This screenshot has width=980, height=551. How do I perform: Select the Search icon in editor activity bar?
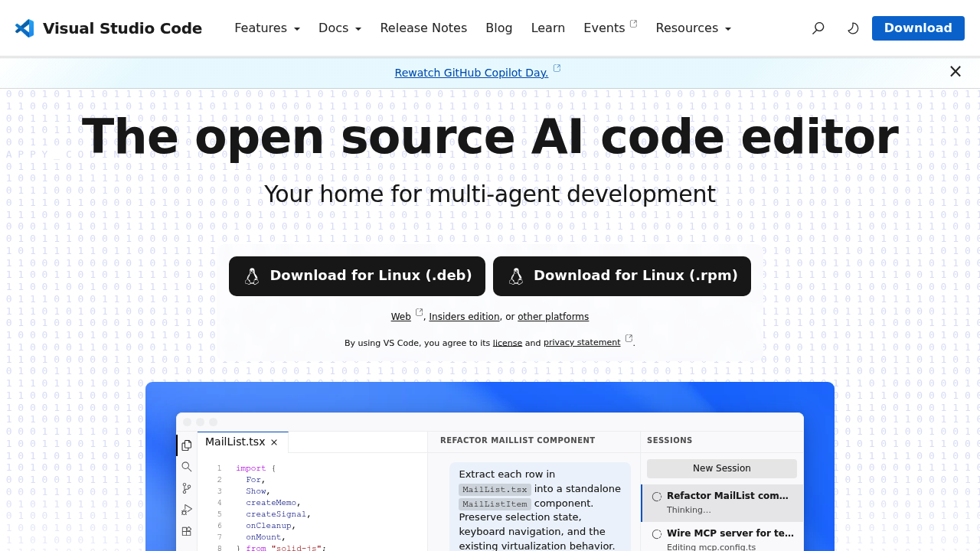(x=187, y=467)
